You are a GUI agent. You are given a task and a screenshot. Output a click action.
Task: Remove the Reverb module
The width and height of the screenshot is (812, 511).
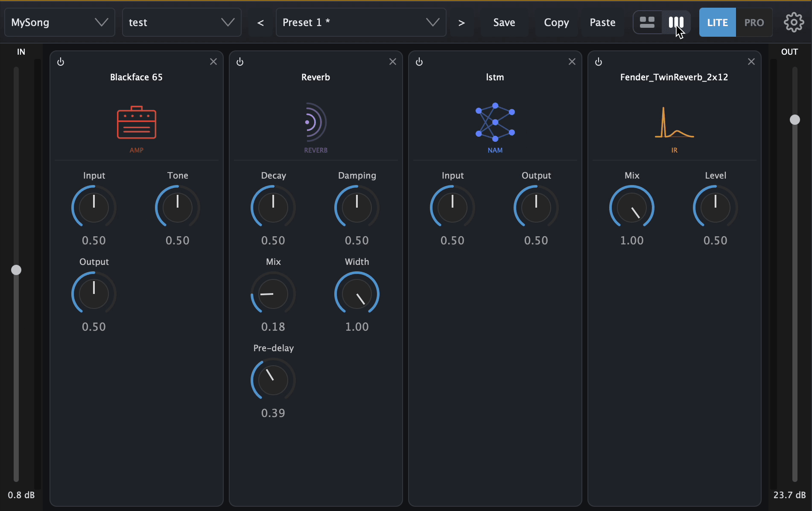[x=393, y=62]
